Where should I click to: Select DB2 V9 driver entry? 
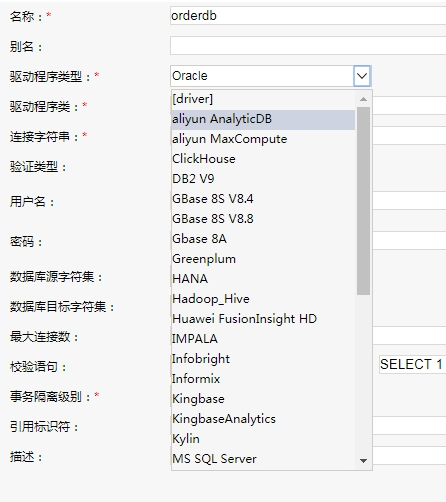pyautogui.click(x=263, y=179)
